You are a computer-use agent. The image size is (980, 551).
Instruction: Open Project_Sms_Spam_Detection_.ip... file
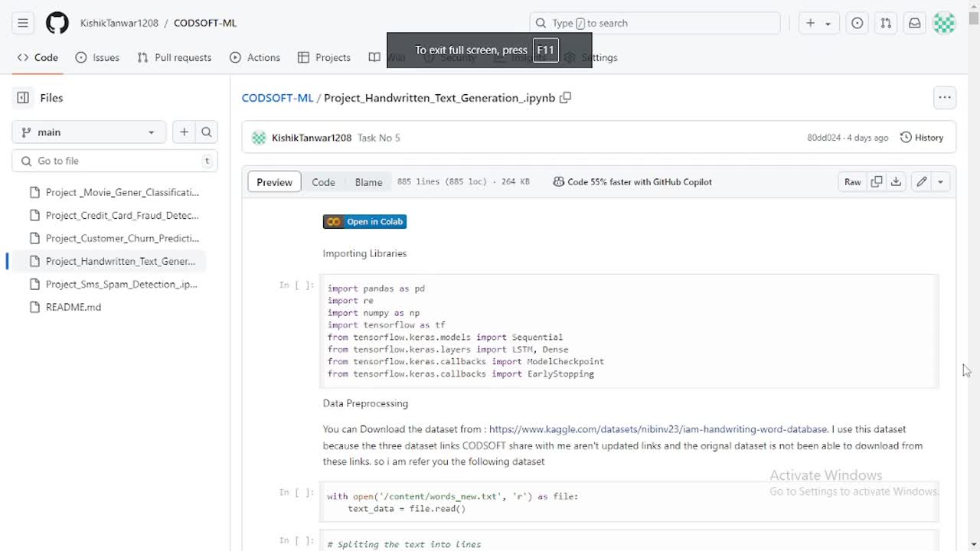[114, 284]
